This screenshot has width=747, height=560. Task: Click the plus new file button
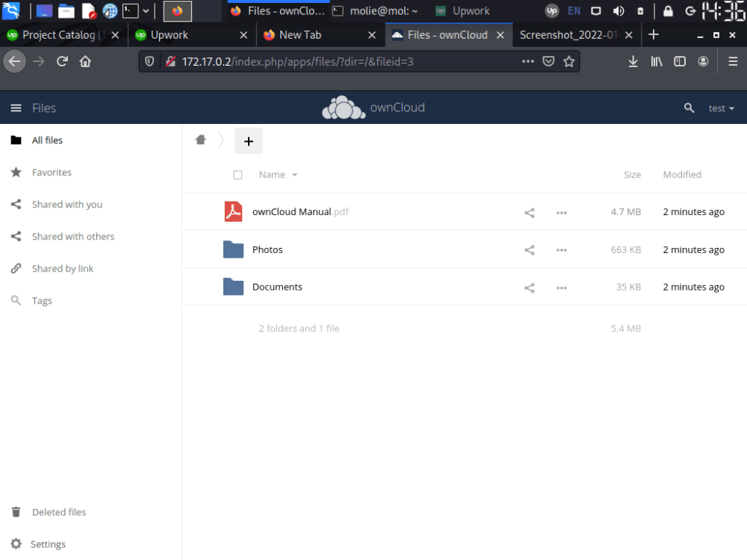pos(248,141)
